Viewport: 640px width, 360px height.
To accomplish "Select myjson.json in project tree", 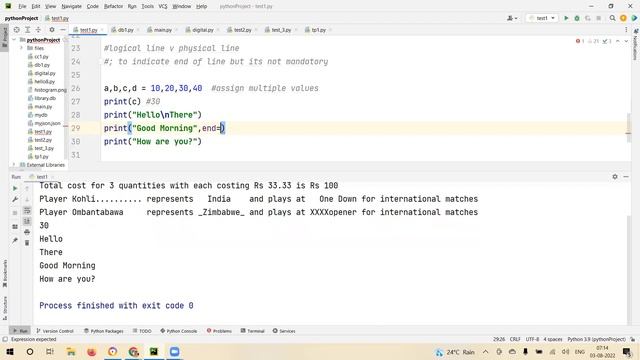I will coord(47,123).
